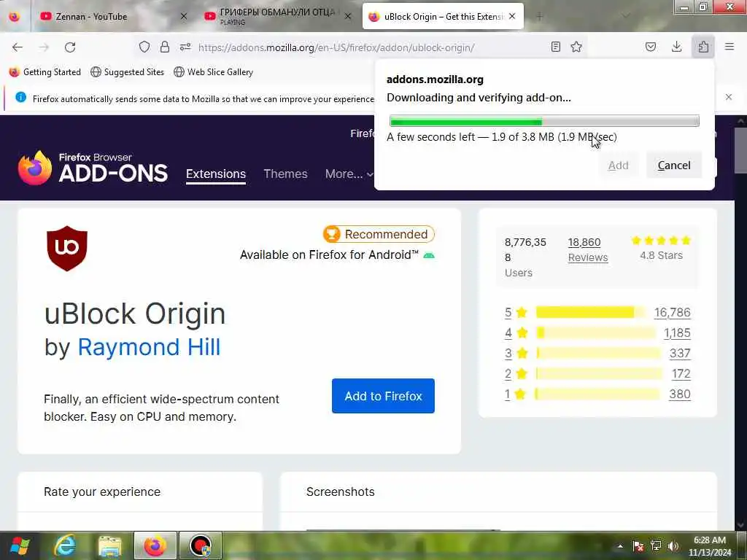Open the volume speaker tray icon

pos(673,546)
